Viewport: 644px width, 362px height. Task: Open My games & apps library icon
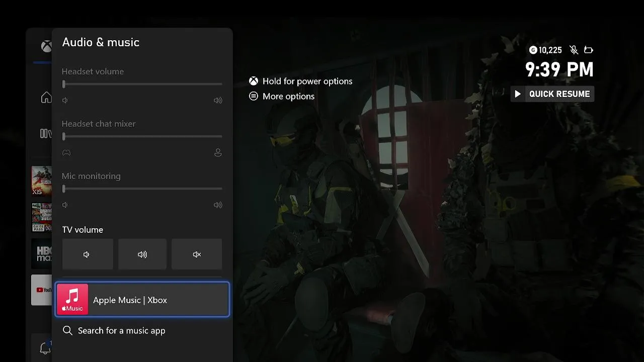46,133
